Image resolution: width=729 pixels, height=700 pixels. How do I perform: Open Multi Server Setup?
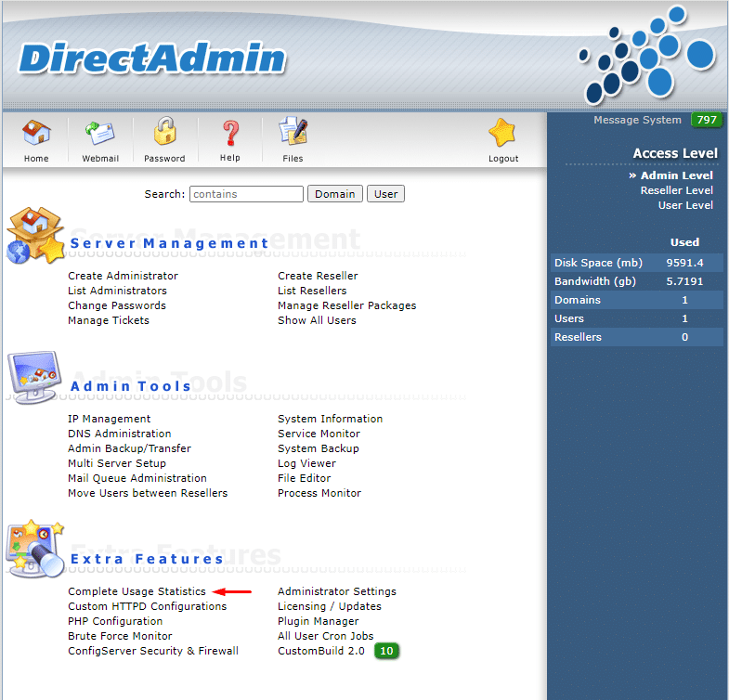(x=117, y=463)
